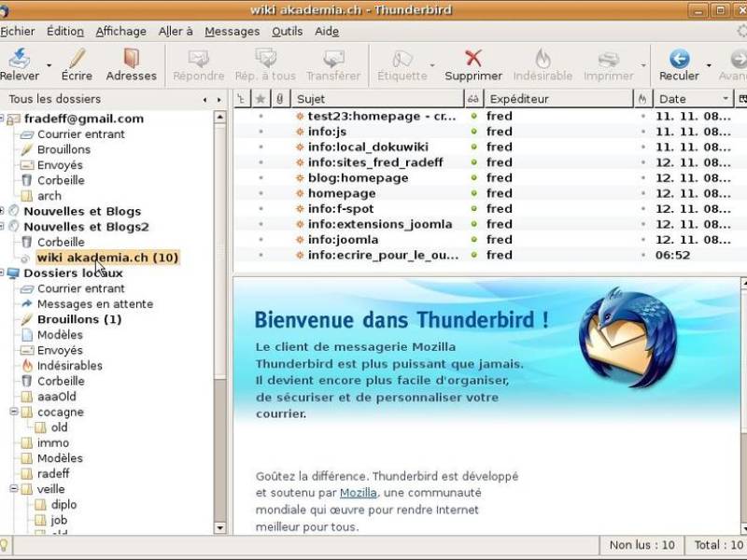Click folder pane scrollbar up arrow
The image size is (747, 560).
[220, 117]
